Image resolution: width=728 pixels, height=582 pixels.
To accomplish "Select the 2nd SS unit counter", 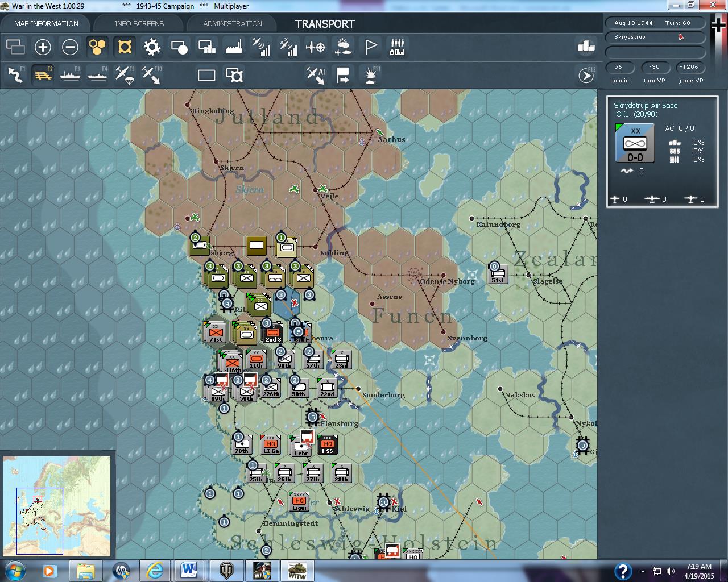I will [273, 332].
